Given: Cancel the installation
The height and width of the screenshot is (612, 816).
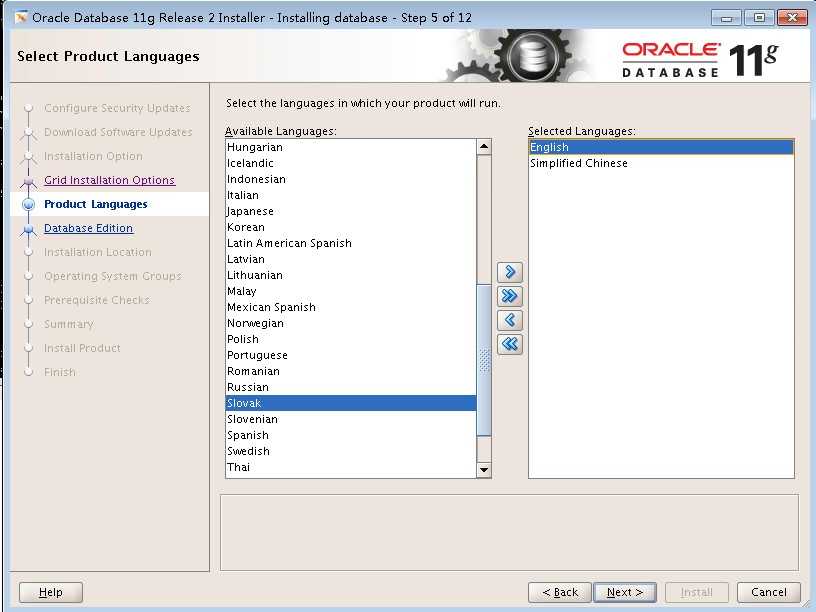Looking at the screenshot, I should coord(769,592).
